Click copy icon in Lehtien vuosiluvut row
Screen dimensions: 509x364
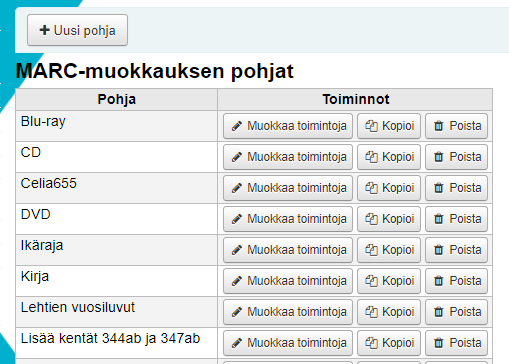click(371, 312)
